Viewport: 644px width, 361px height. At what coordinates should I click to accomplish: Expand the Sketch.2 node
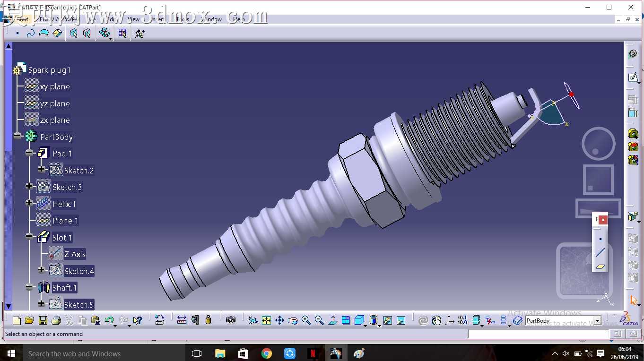point(42,169)
